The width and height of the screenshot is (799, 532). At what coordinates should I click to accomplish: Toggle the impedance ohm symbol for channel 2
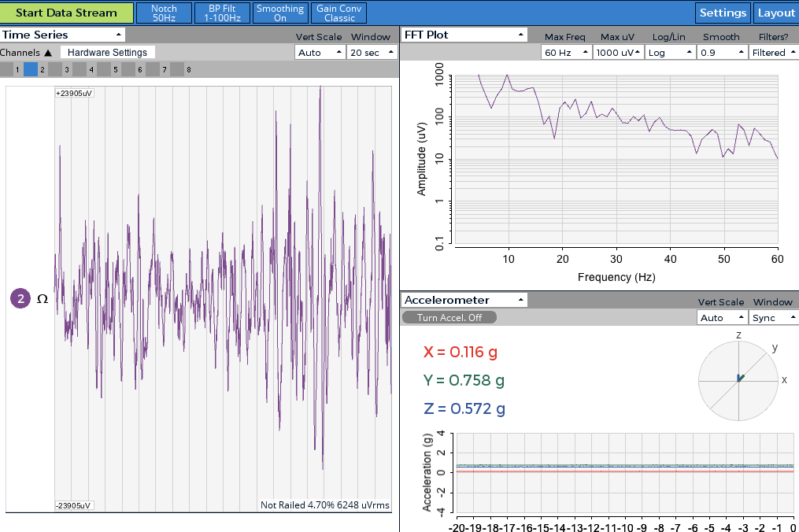[x=43, y=299]
